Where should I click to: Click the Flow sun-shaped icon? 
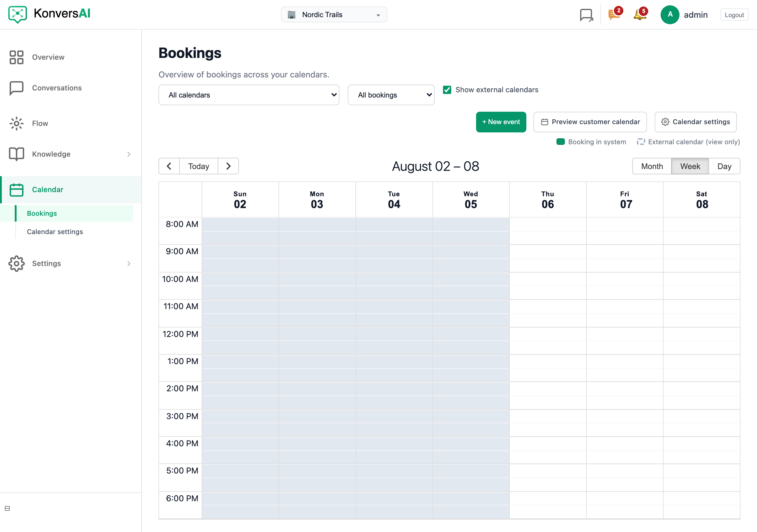pos(17,123)
